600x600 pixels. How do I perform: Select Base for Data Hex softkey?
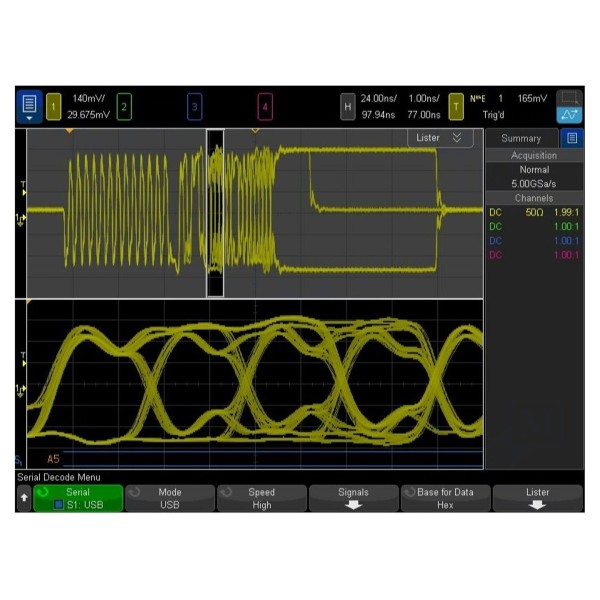445,498
